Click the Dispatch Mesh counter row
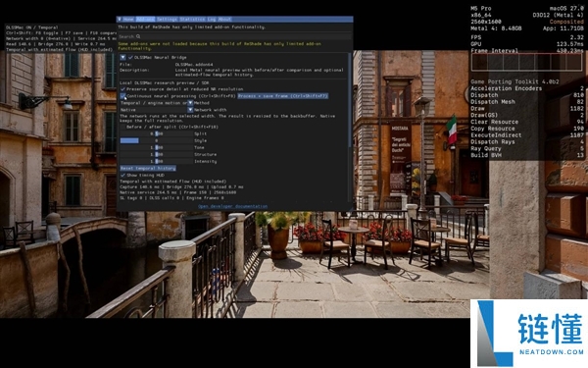 (x=527, y=102)
